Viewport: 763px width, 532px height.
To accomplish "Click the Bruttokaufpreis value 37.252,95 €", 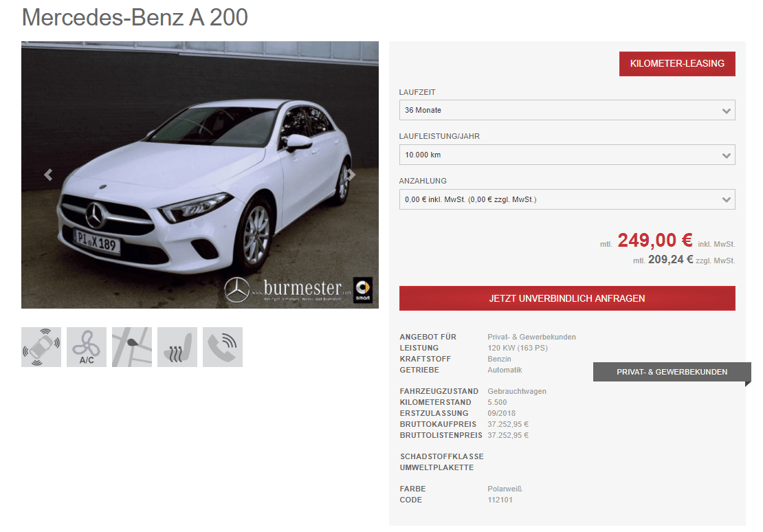I will (508, 425).
